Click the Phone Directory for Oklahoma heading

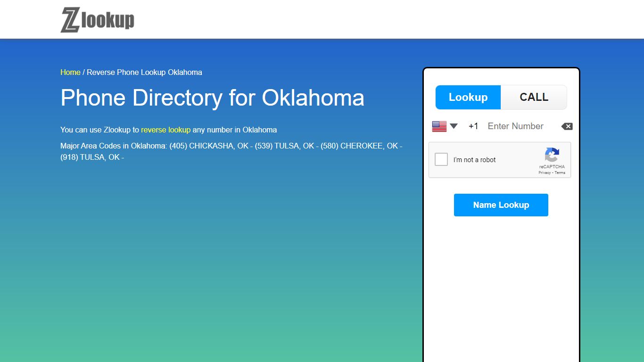click(x=212, y=98)
